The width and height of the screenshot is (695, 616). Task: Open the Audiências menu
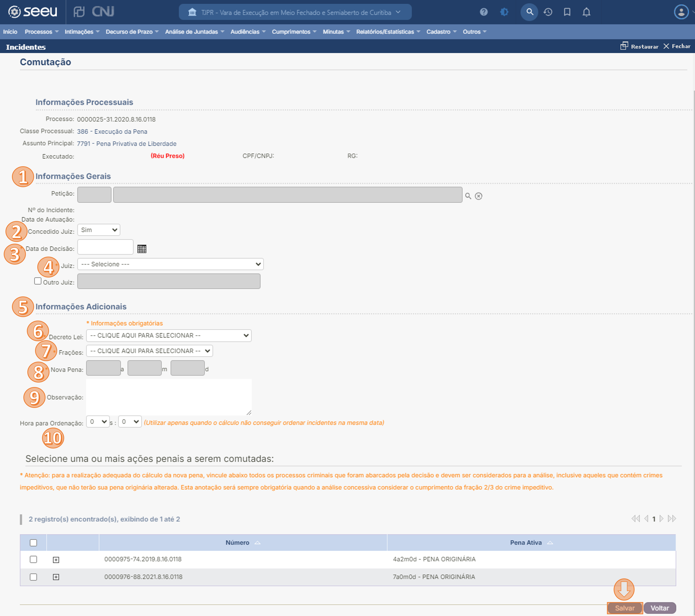248,32
